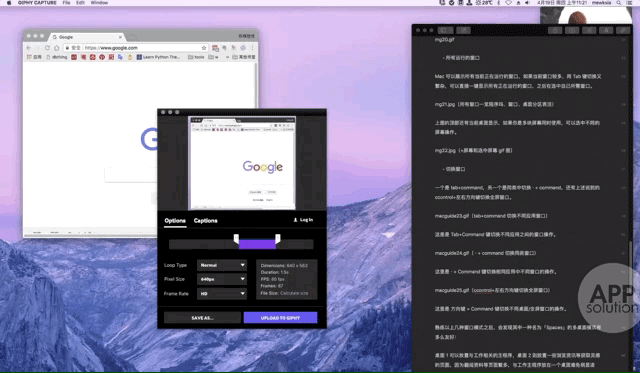Open the Chrome three-dot menu
The height and width of the screenshot is (373, 640).
click(x=252, y=48)
